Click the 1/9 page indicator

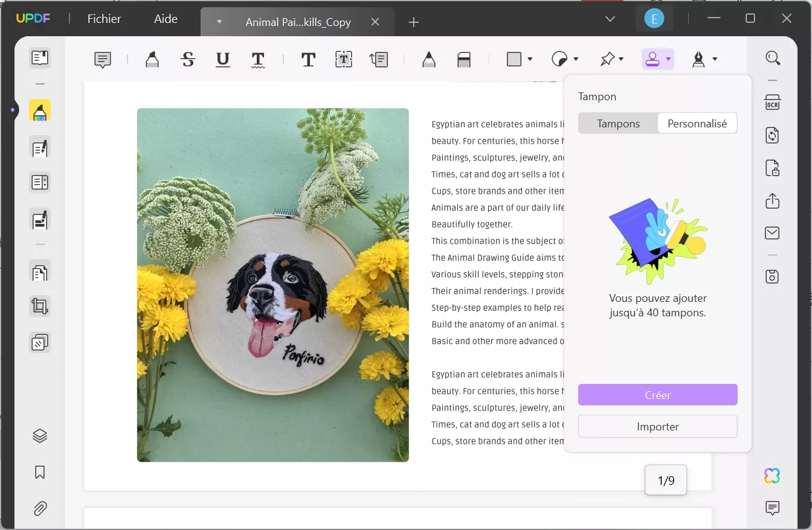point(666,481)
